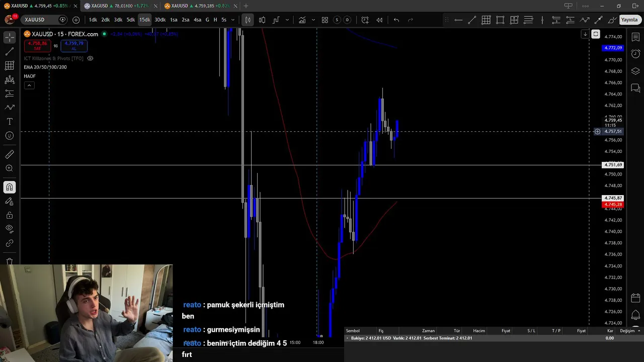Collapse the indicator legend chevron
The image size is (644, 362).
(x=29, y=85)
